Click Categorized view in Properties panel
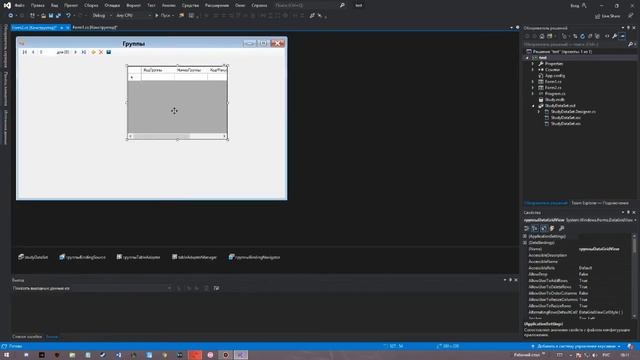 tap(527, 229)
